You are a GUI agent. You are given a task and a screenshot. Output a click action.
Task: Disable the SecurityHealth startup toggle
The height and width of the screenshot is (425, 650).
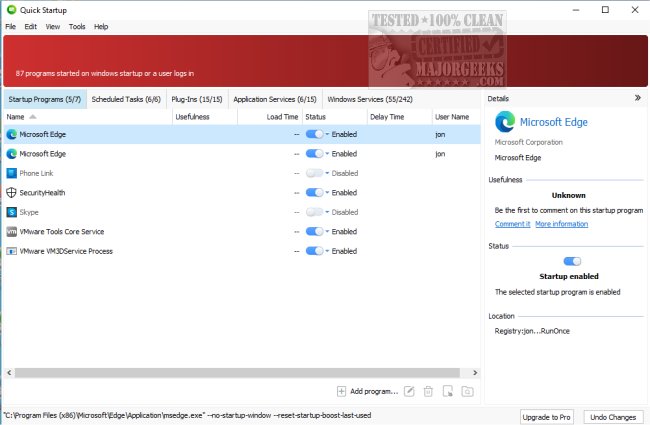[315, 192]
